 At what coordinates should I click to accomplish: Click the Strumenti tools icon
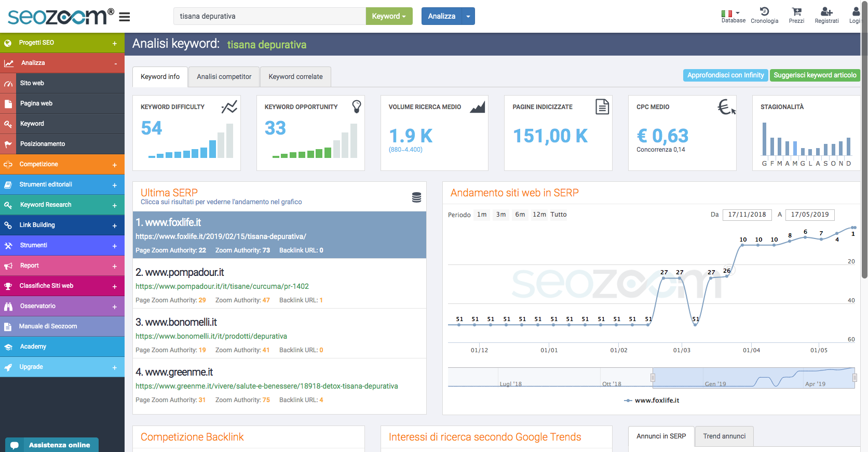pos(8,246)
